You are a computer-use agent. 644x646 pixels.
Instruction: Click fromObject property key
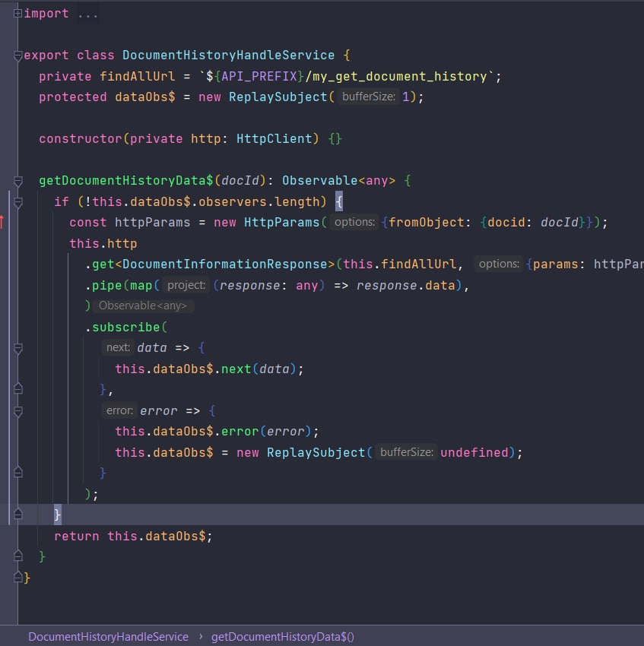[x=426, y=223]
